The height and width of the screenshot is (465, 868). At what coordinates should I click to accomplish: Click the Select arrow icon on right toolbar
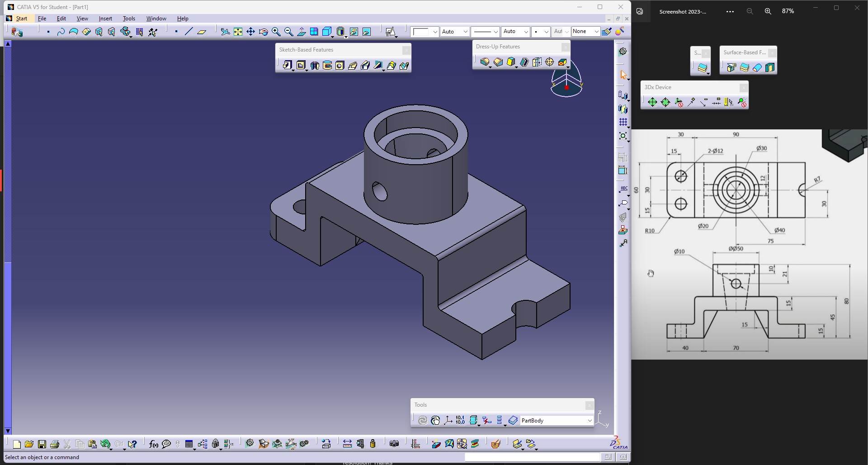click(x=623, y=75)
